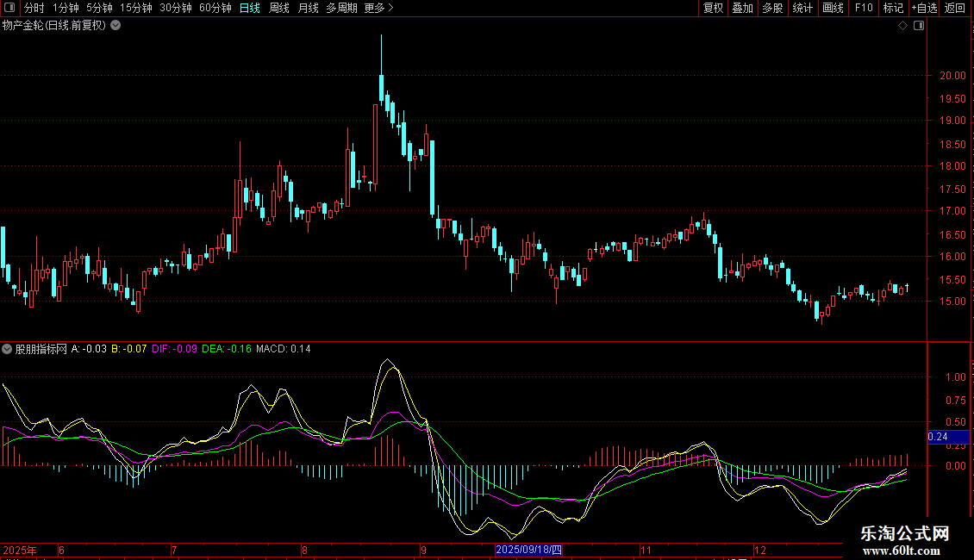
Task: Expand the 股朋指标网 indicator dropdown
Action: coord(8,349)
